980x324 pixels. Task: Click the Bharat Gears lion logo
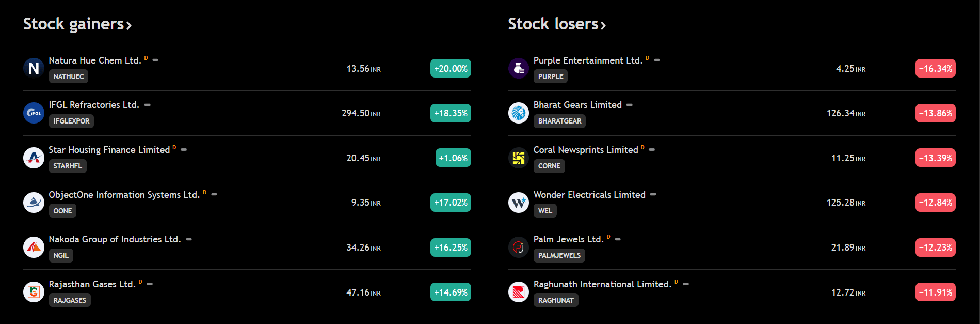click(518, 113)
